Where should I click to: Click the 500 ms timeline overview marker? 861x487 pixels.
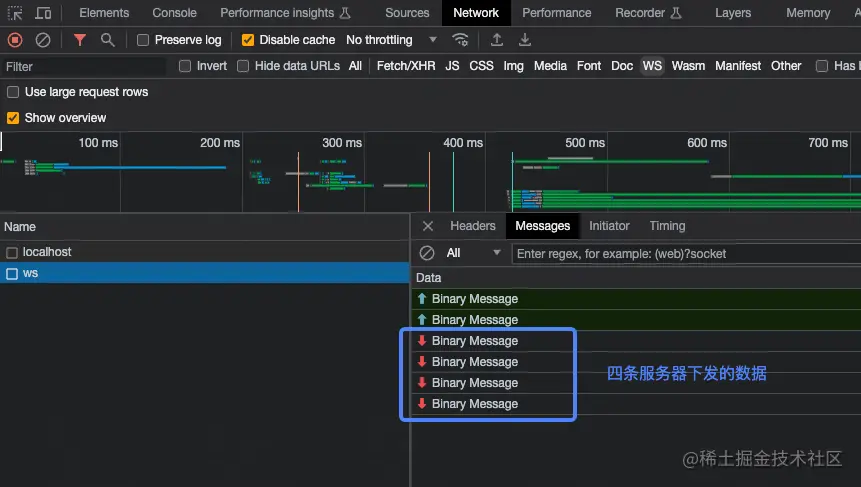585,143
